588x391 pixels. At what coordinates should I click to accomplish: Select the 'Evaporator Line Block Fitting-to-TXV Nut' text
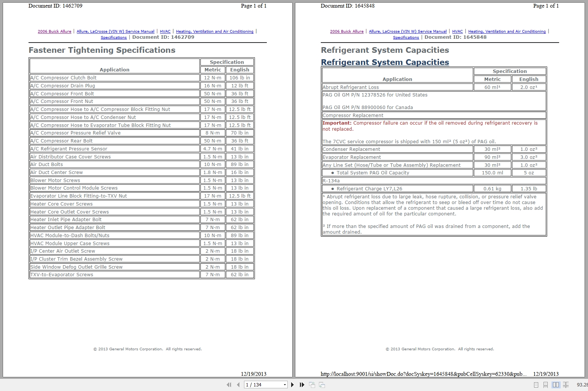click(79, 196)
